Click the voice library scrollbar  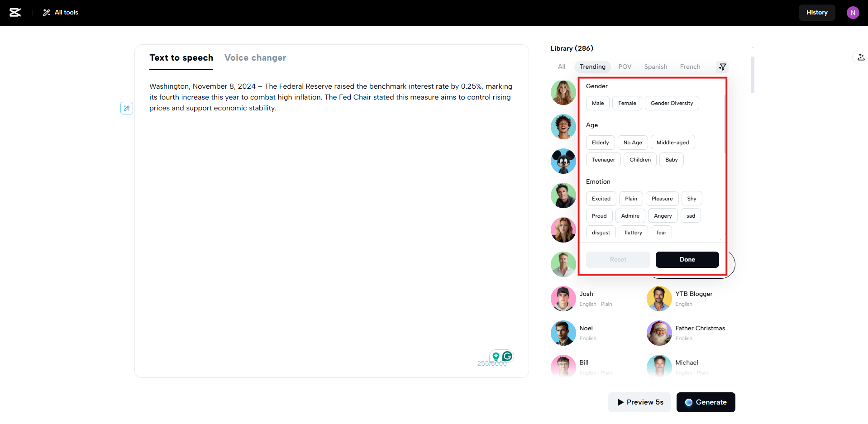pyautogui.click(x=753, y=75)
